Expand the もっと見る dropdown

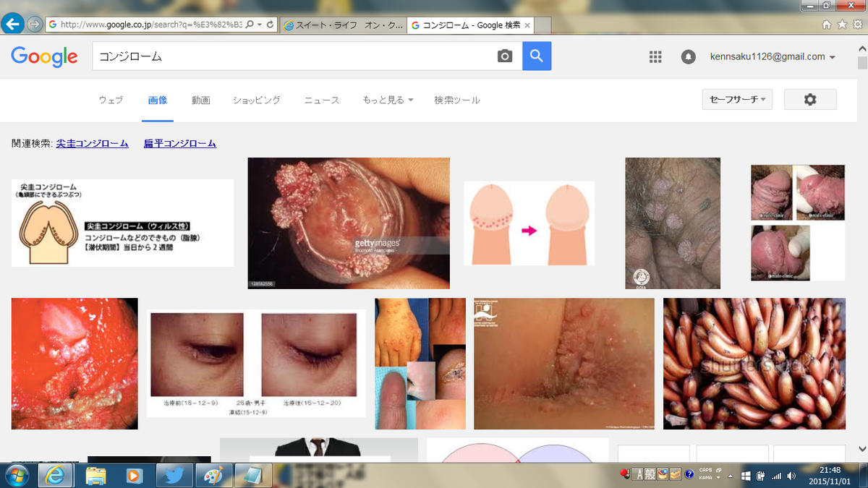click(x=388, y=100)
